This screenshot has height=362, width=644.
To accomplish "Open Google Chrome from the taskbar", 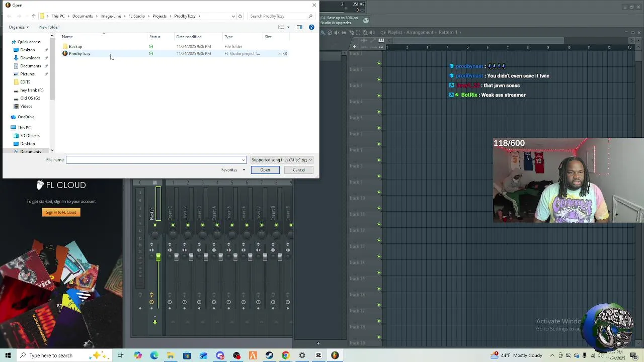I will [285, 355].
